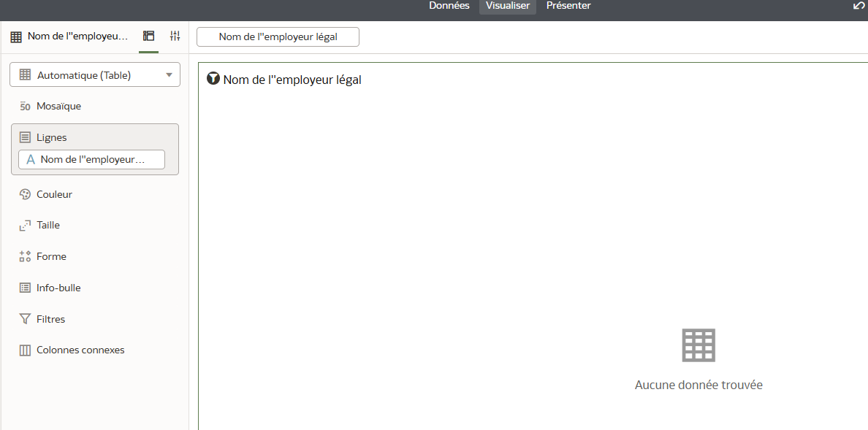Open the Présenter tab

[568, 6]
